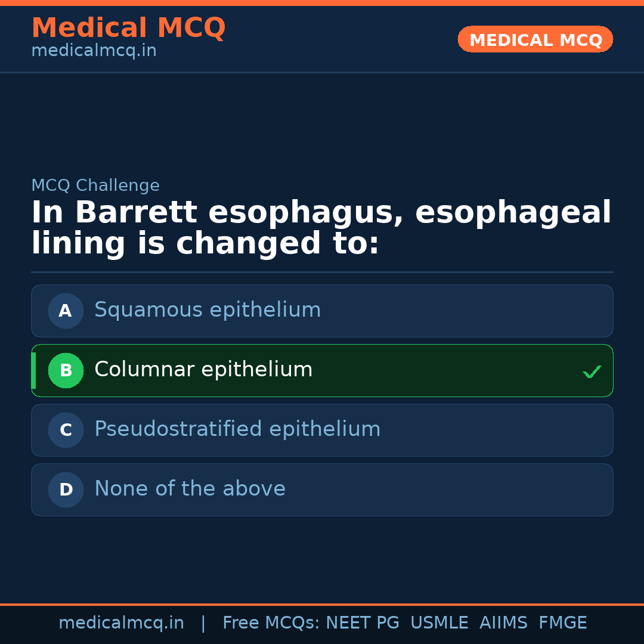
Task: Click the Barrett esophagus question text
Action: pyautogui.click(x=321, y=228)
